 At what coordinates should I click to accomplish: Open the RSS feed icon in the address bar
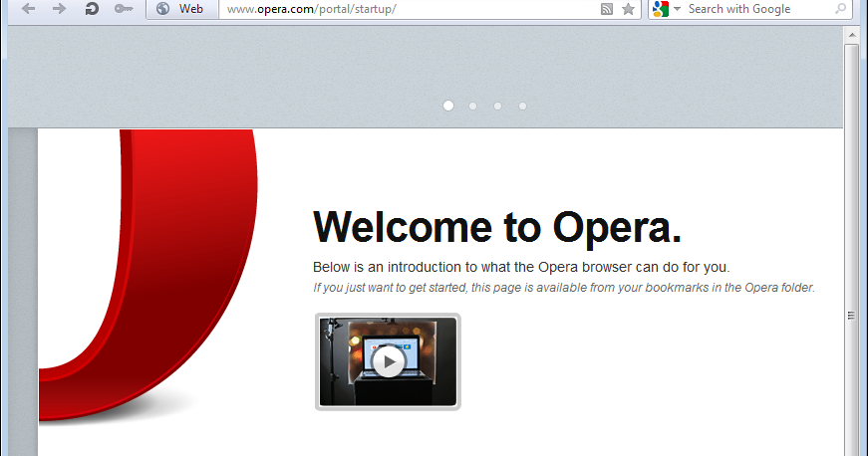click(607, 9)
